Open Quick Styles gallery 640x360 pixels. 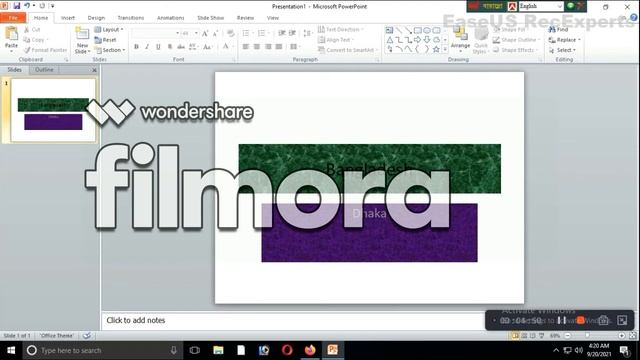click(481, 41)
